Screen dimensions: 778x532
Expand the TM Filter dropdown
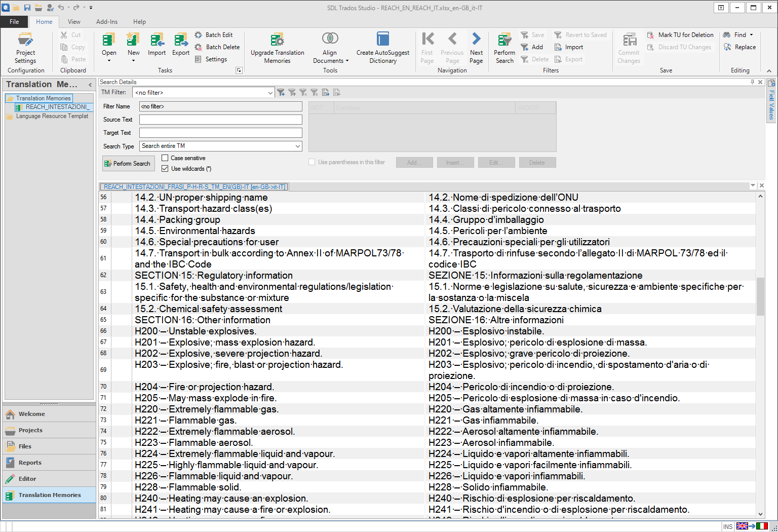coord(270,93)
